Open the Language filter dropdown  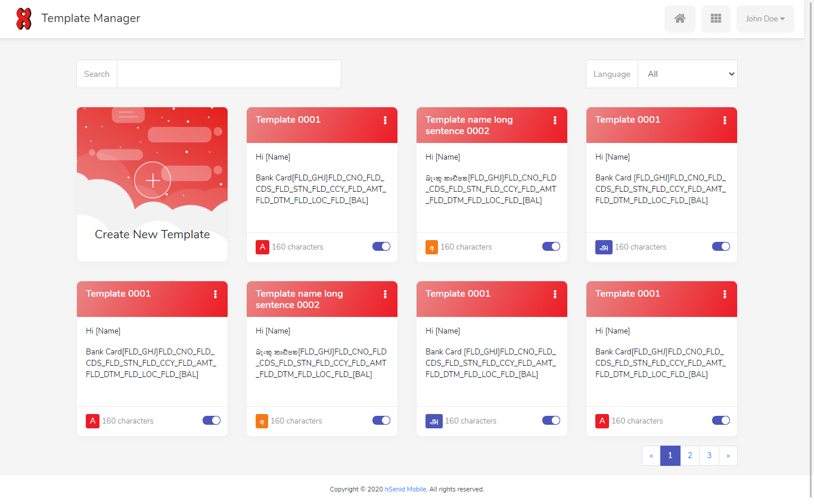tap(688, 74)
